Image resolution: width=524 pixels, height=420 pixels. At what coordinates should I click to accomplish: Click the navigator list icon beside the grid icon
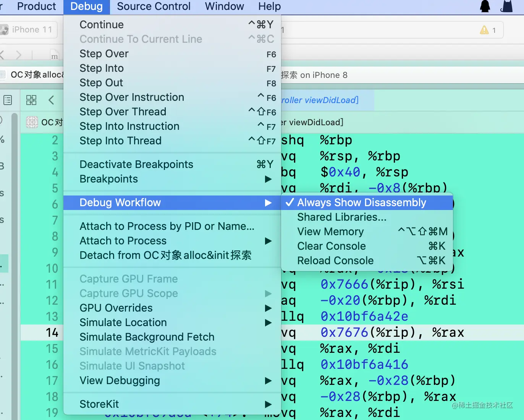click(x=8, y=100)
